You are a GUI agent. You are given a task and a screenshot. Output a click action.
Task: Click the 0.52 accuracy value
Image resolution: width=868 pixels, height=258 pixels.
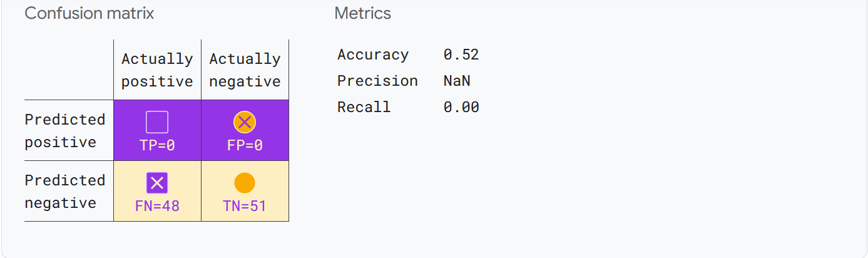click(461, 55)
